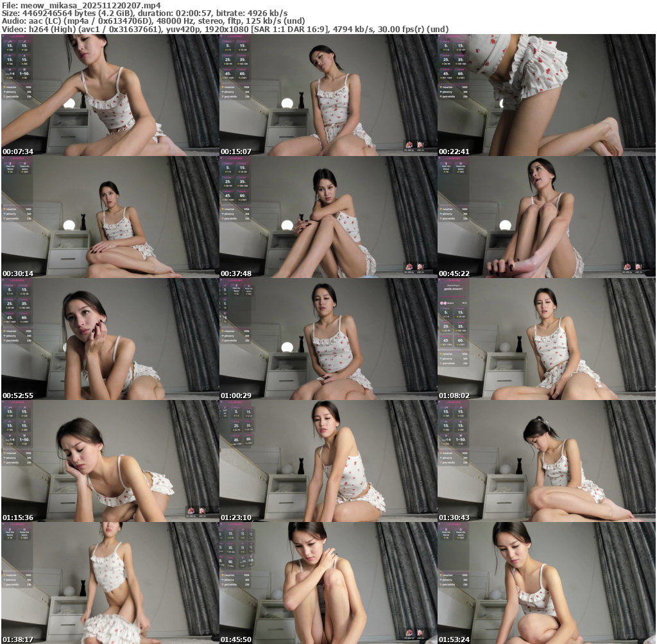This screenshot has height=644, width=657.
Task: Click the thumbnail at 01:08:02
Action: [x=547, y=339]
